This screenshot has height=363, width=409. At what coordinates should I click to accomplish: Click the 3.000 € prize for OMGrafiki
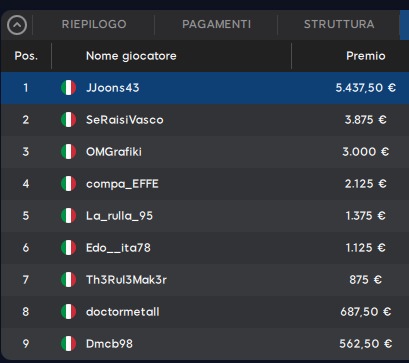365,152
